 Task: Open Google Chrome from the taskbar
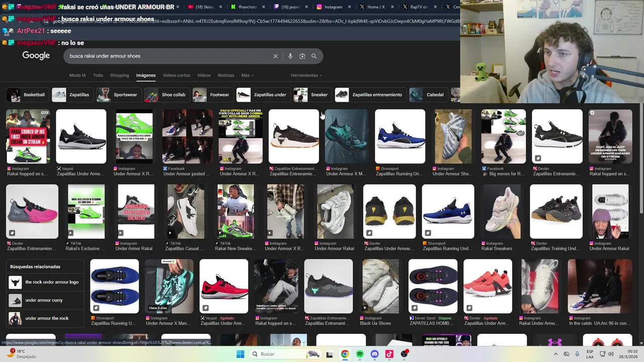(x=345, y=354)
